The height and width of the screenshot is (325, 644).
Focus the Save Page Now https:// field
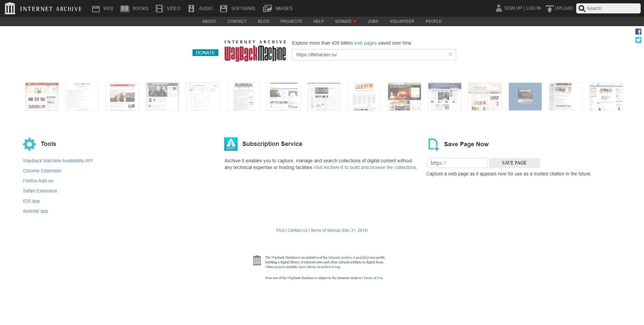(x=457, y=163)
